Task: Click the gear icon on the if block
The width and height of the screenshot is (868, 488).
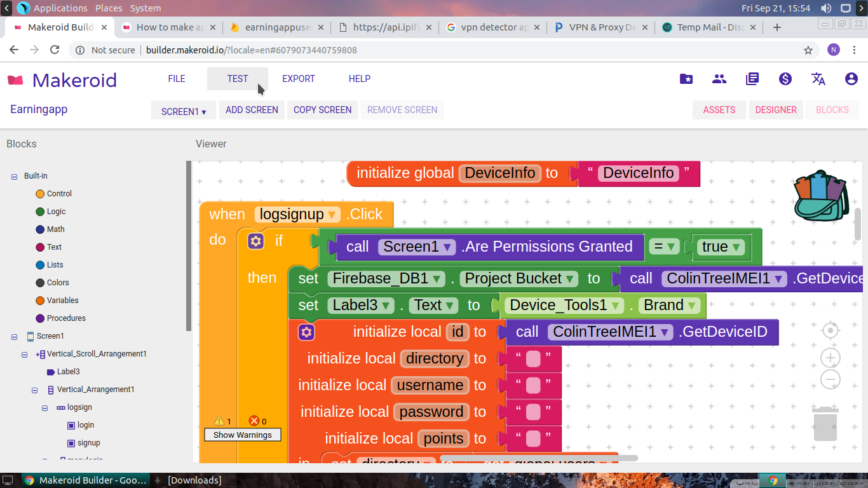Action: (x=255, y=241)
